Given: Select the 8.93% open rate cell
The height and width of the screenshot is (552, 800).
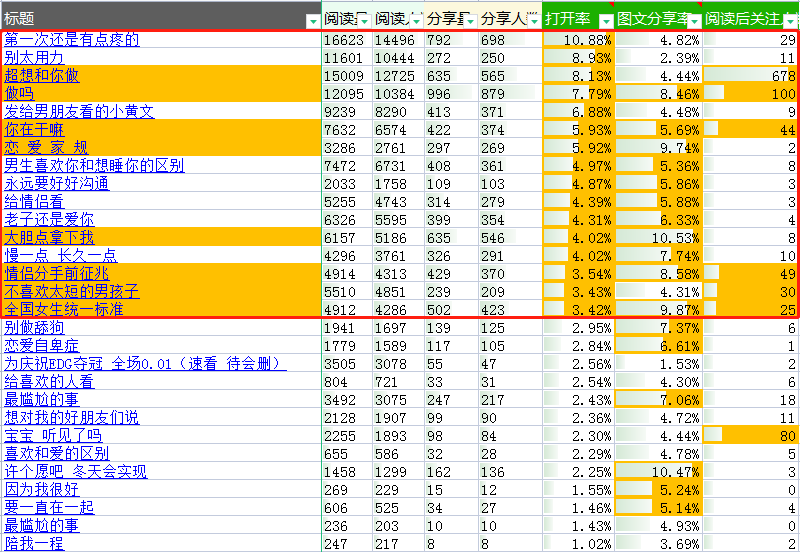Looking at the screenshot, I should pyautogui.click(x=578, y=58).
